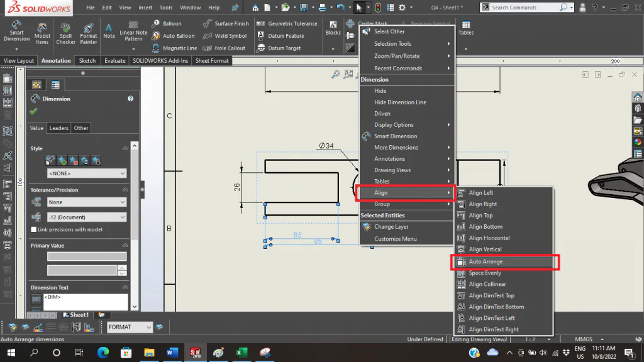Choose Align DimText Top option
The width and height of the screenshot is (644, 362).
pyautogui.click(x=504, y=295)
